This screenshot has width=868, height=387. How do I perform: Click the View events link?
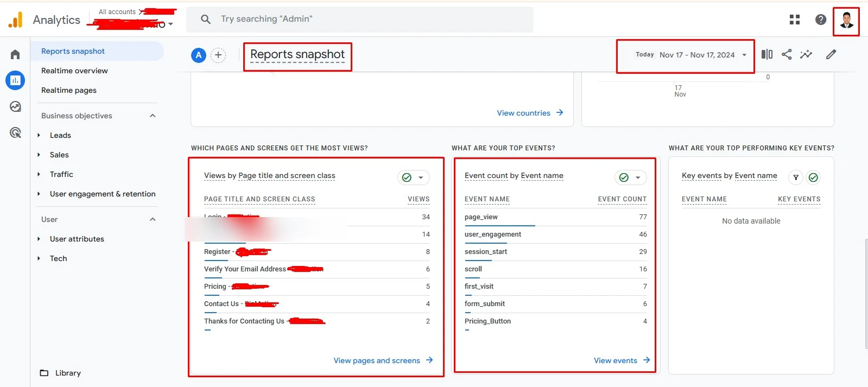point(616,360)
